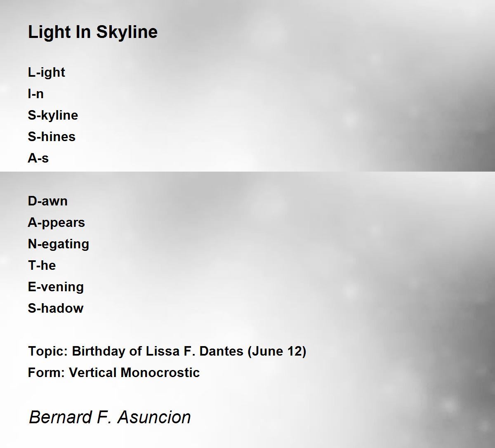Click the Form: Vertical Monocrostic line
Image resolution: width=495 pixels, height=448 pixels.
click(x=114, y=373)
